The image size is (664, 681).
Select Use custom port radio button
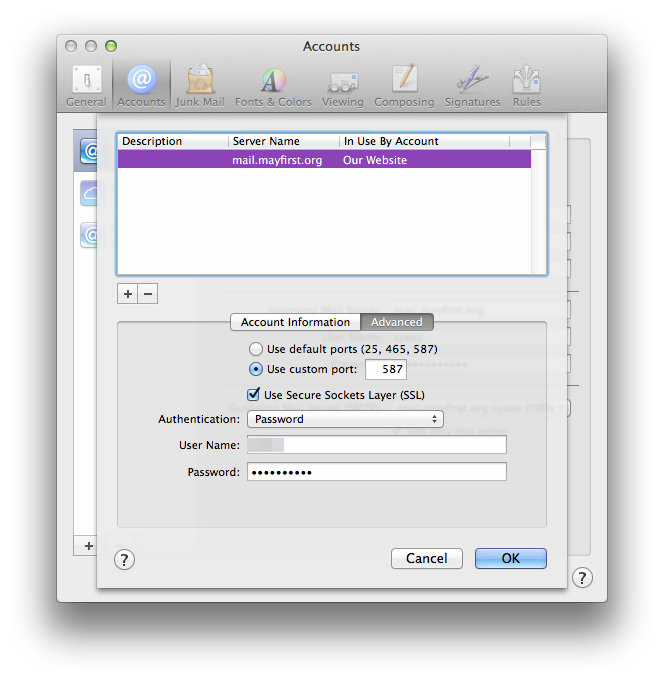[x=256, y=369]
